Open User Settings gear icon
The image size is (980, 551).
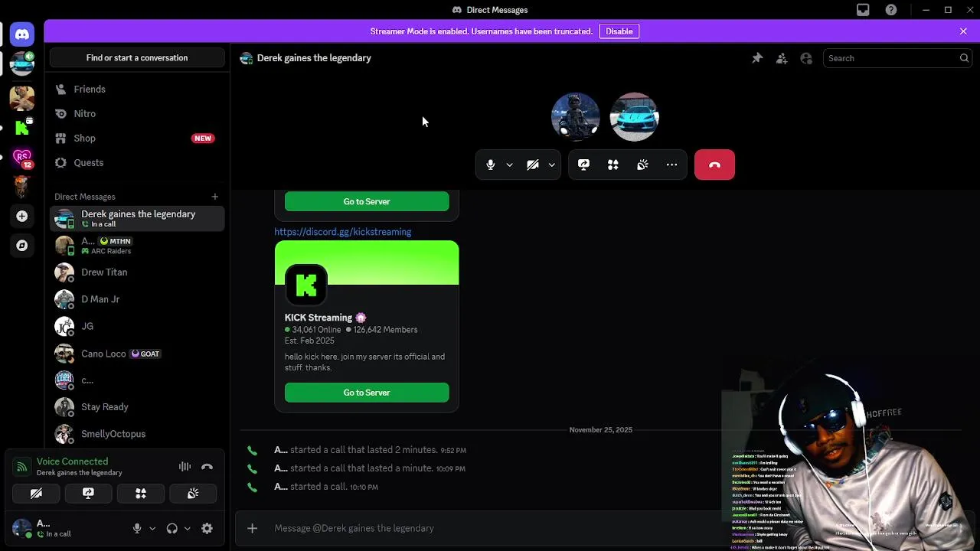(x=207, y=528)
